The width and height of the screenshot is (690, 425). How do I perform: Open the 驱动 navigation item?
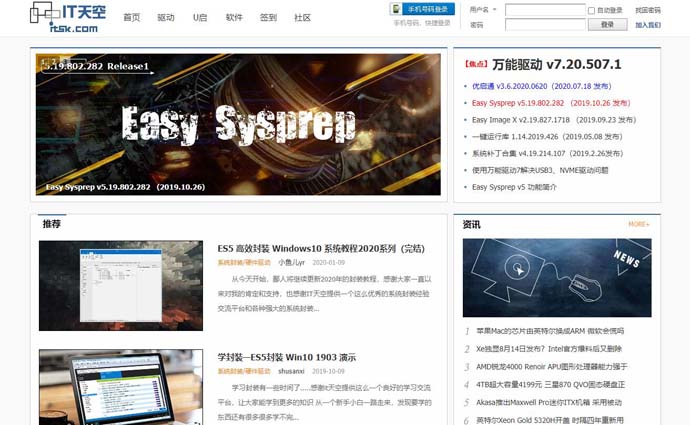166,18
